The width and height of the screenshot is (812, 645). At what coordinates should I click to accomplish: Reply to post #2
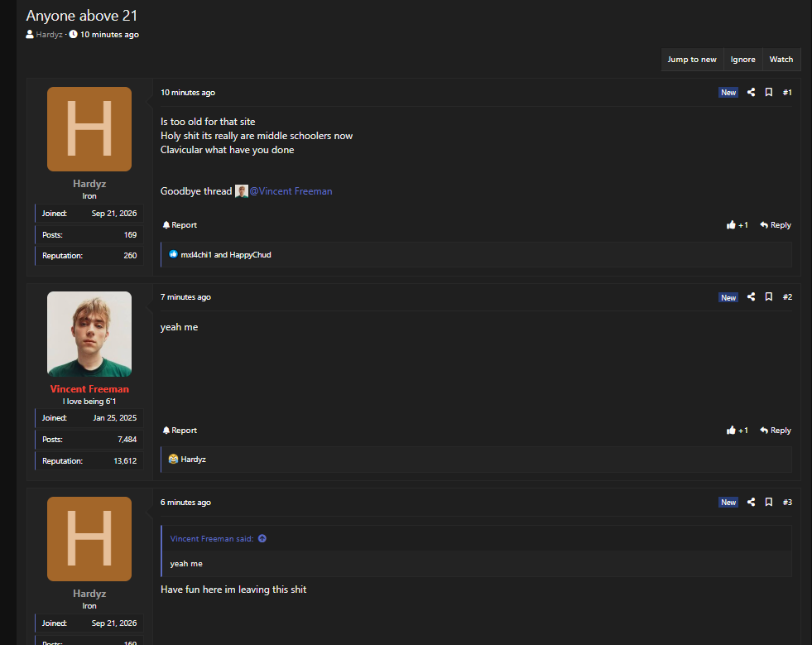[x=776, y=430]
